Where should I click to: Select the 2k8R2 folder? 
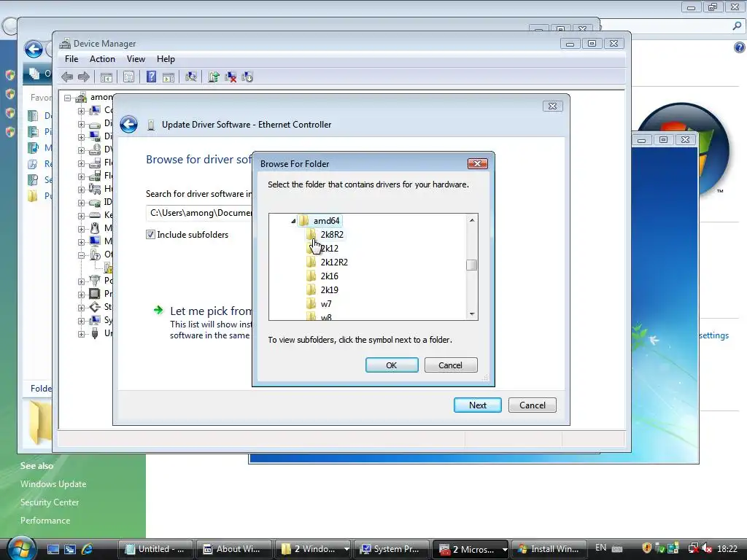[332, 234]
